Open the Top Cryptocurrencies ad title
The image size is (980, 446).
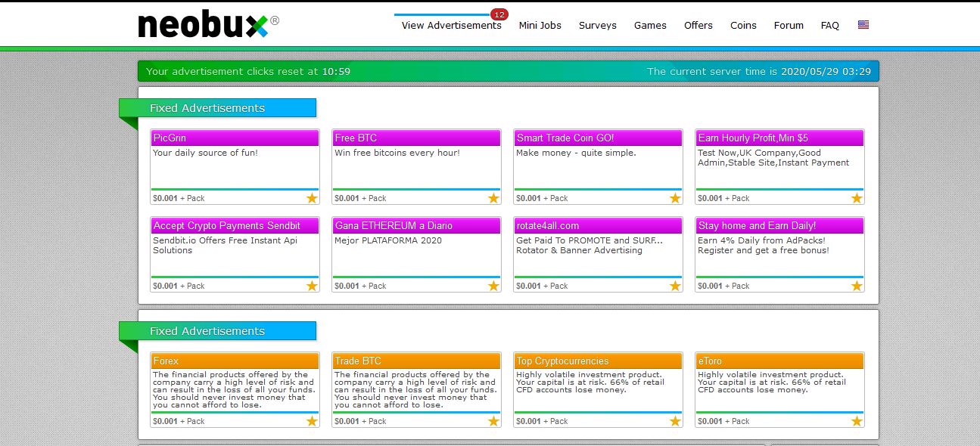(598, 361)
